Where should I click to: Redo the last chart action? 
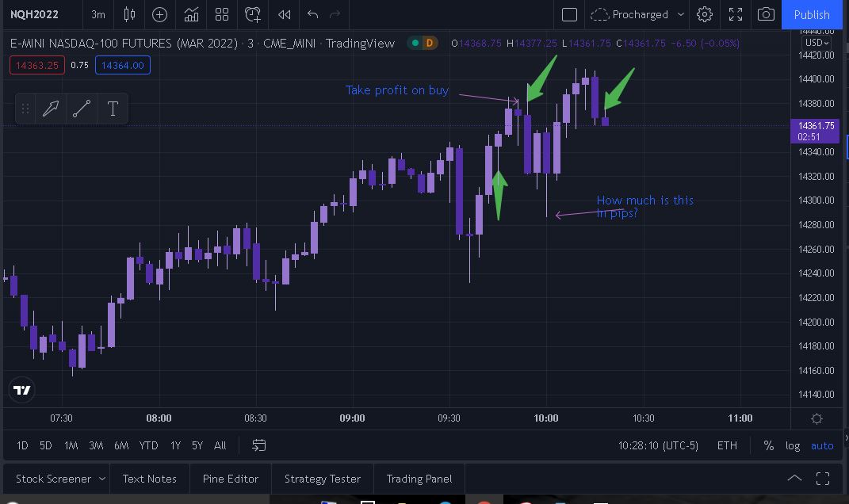point(335,14)
